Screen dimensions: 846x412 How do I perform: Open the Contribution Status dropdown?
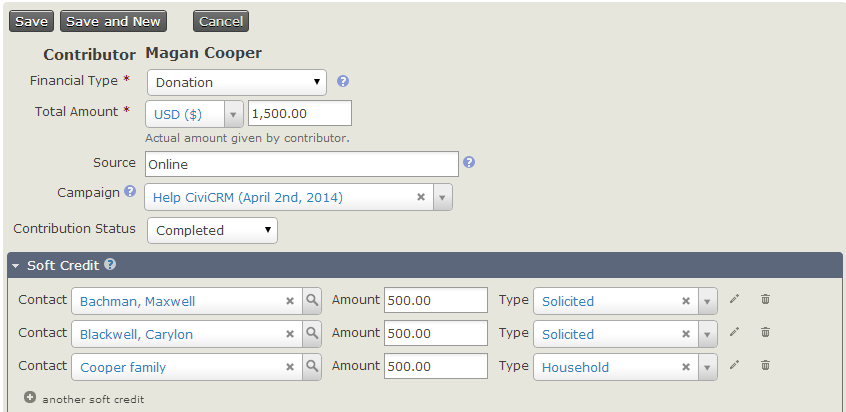point(212,230)
